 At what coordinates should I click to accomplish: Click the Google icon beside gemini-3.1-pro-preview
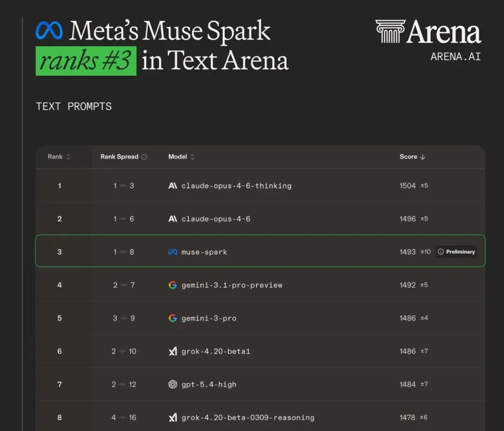click(173, 285)
